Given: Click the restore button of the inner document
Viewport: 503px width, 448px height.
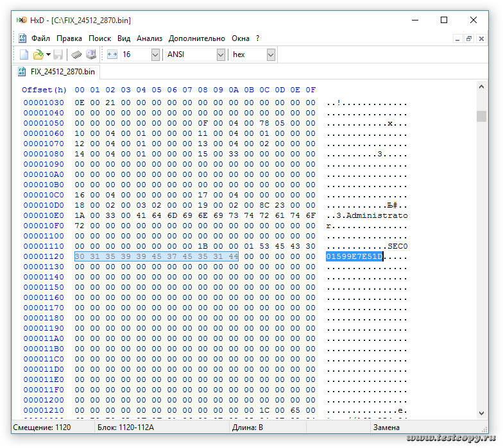Looking at the screenshot, I should [469, 38].
